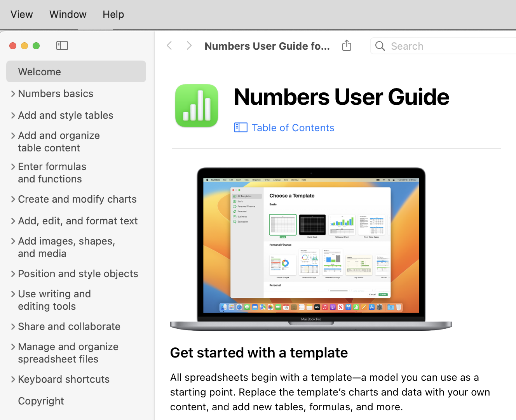Screen dimensions: 516x420
Task: Open Add images, shapes, and media topic
Action: click(66, 247)
